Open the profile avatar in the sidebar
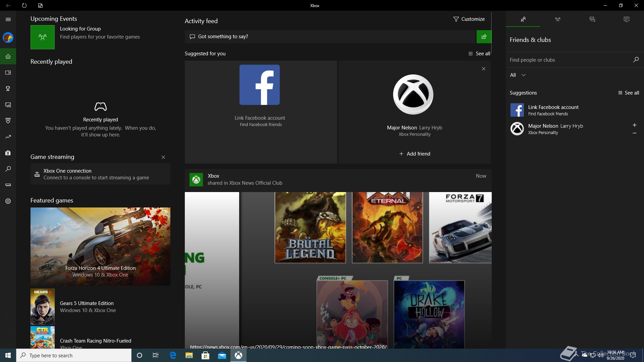Image resolution: width=644 pixels, height=362 pixels. [x=8, y=38]
